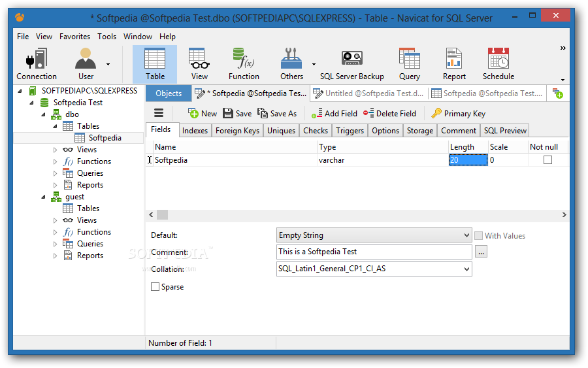Open the Collation dropdown

click(x=466, y=269)
